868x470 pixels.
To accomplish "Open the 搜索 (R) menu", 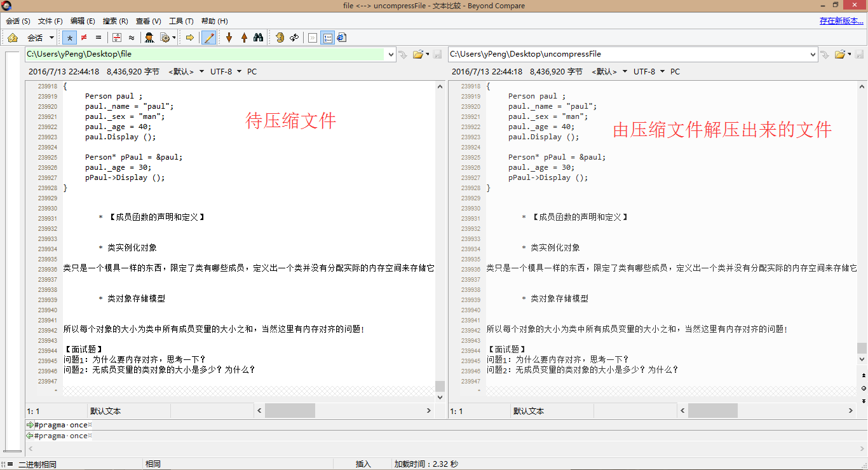I will [115, 21].
